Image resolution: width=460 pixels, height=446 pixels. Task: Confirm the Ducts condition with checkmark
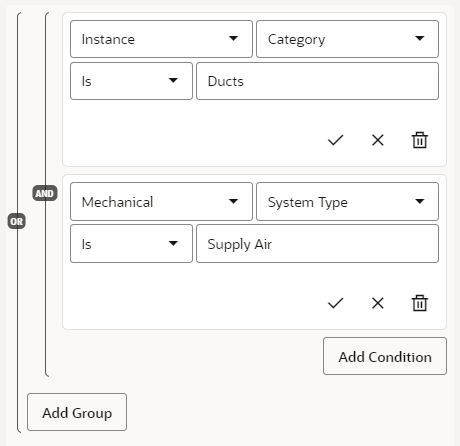pyautogui.click(x=335, y=140)
